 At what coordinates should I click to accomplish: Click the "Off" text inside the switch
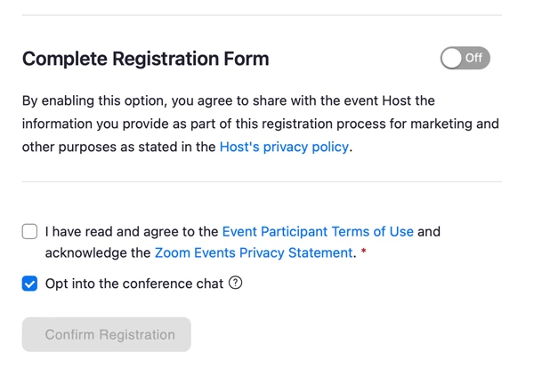click(x=473, y=59)
